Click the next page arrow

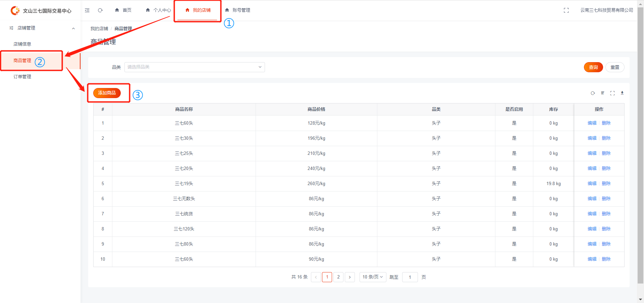point(350,277)
